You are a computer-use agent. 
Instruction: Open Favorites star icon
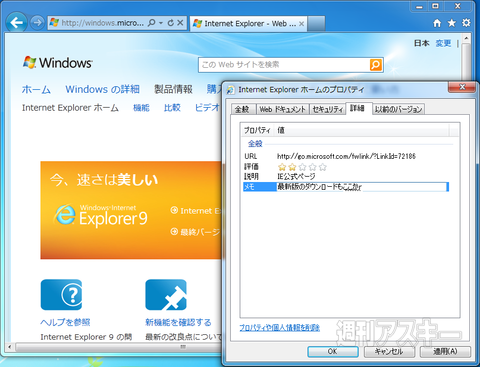coord(452,23)
